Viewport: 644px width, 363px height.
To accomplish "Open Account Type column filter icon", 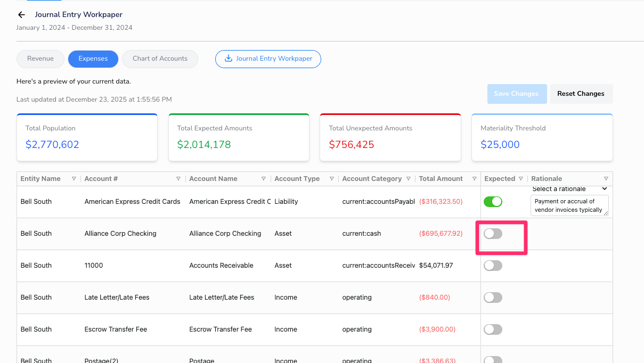I will pos(331,179).
